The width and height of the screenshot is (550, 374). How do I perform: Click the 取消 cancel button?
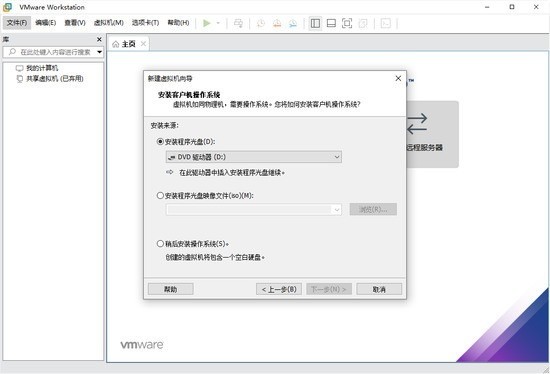pyautogui.click(x=379, y=289)
